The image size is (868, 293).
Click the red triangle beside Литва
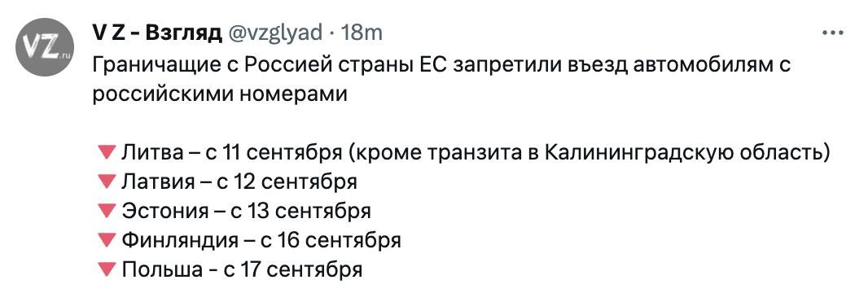coord(104,152)
